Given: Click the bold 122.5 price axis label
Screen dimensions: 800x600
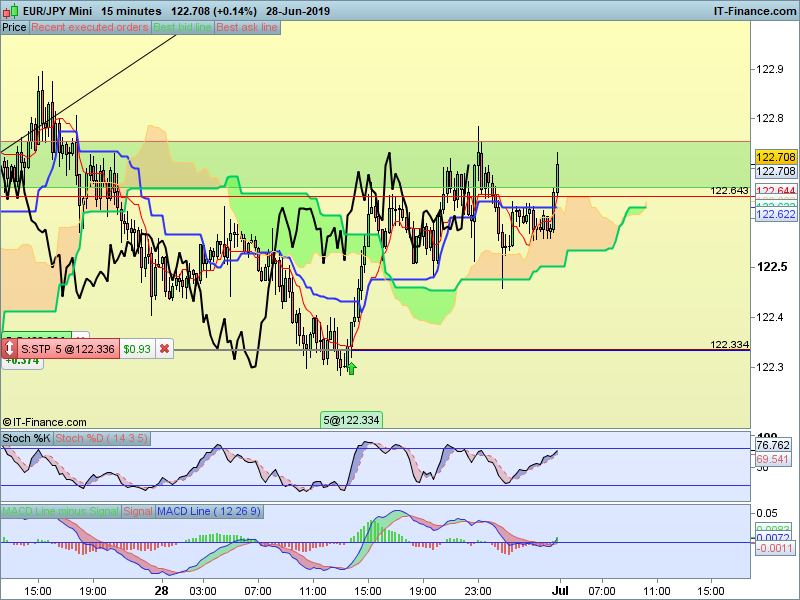Looking at the screenshot, I should pyautogui.click(x=772, y=267).
